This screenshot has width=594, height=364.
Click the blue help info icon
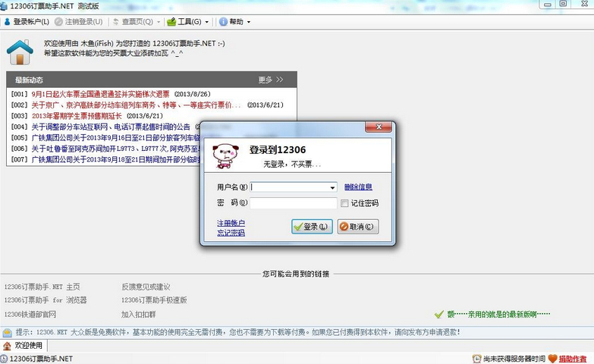(223, 22)
